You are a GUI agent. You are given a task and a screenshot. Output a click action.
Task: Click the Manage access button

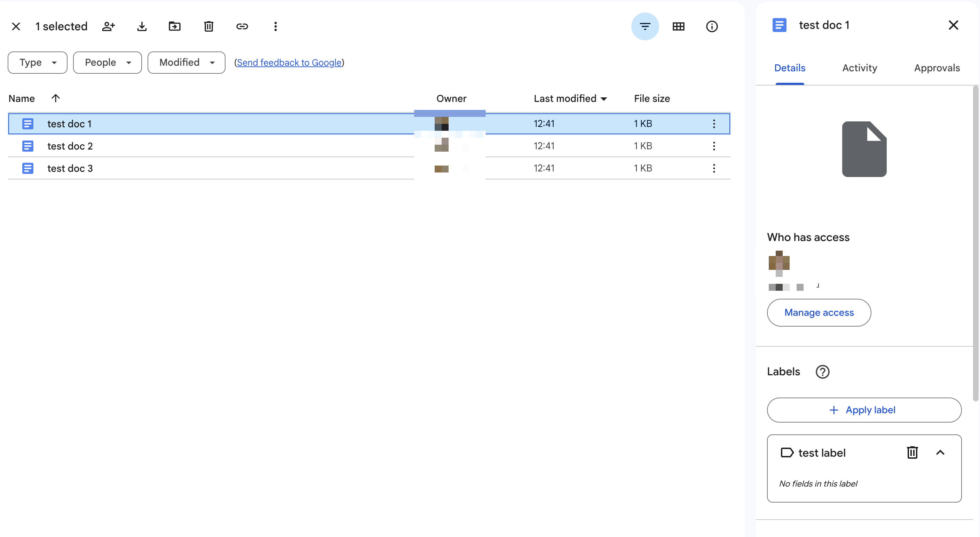click(x=819, y=313)
